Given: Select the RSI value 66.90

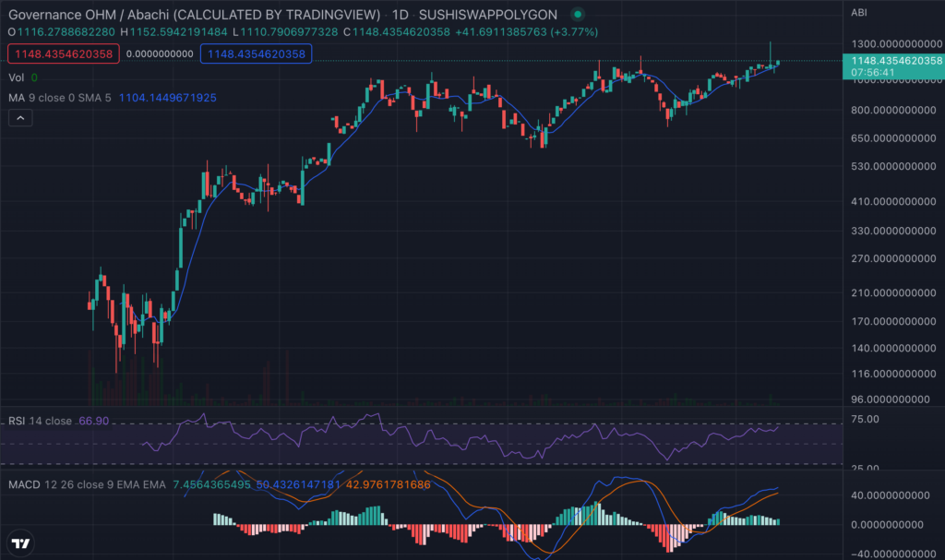Looking at the screenshot, I should 94,421.
